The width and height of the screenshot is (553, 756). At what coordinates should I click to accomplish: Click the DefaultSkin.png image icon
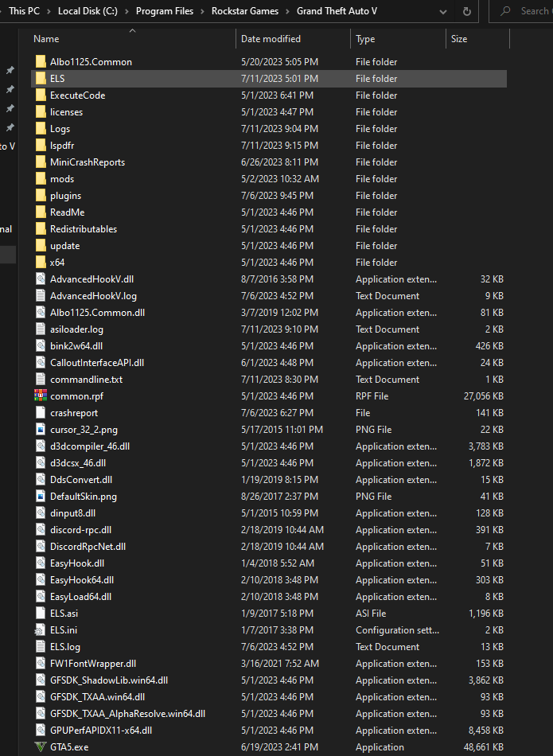pyautogui.click(x=41, y=496)
